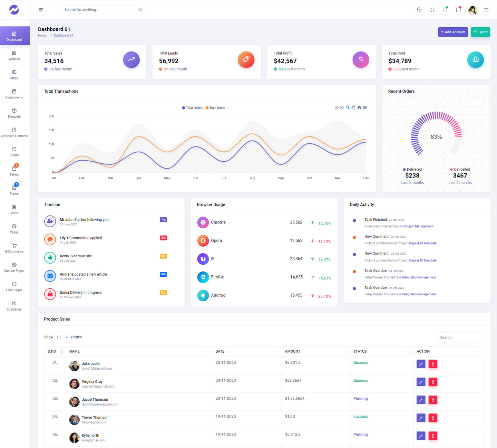
Task: Toggle dark mode moon icon
Action: coord(419,10)
